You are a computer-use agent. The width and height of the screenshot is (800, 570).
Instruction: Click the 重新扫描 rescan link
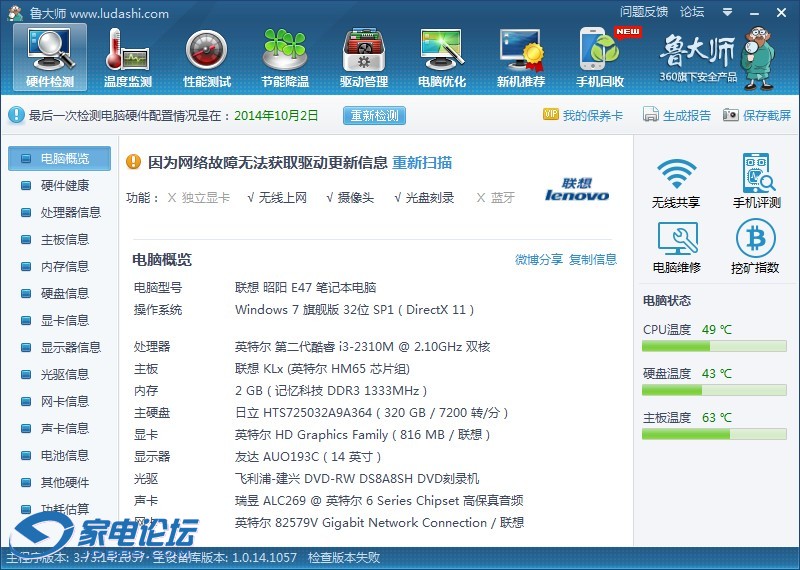click(x=422, y=163)
